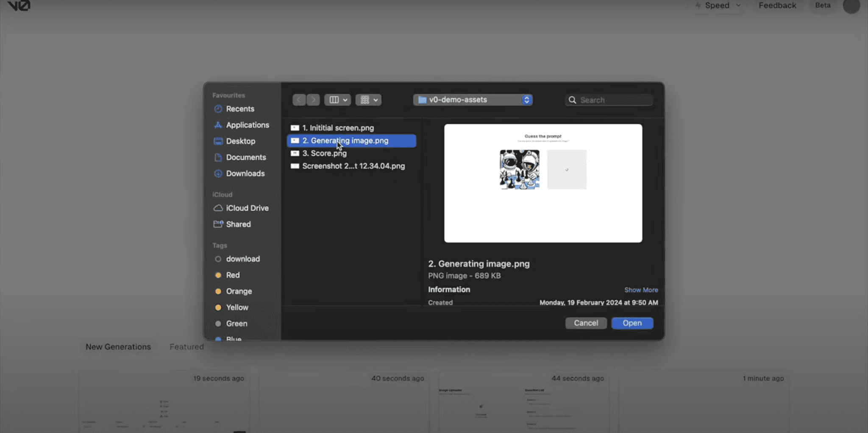This screenshot has width=868, height=433.
Task: Switch to the Featured tab
Action: point(186,346)
